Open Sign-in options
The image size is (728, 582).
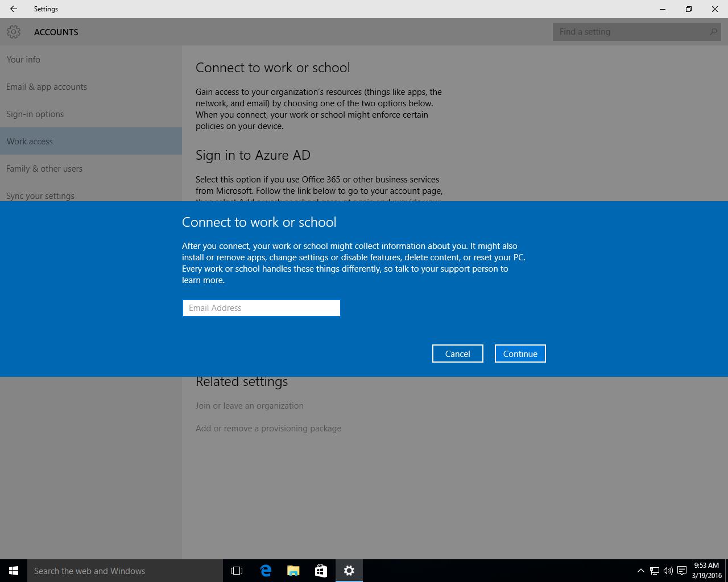pyautogui.click(x=91, y=114)
